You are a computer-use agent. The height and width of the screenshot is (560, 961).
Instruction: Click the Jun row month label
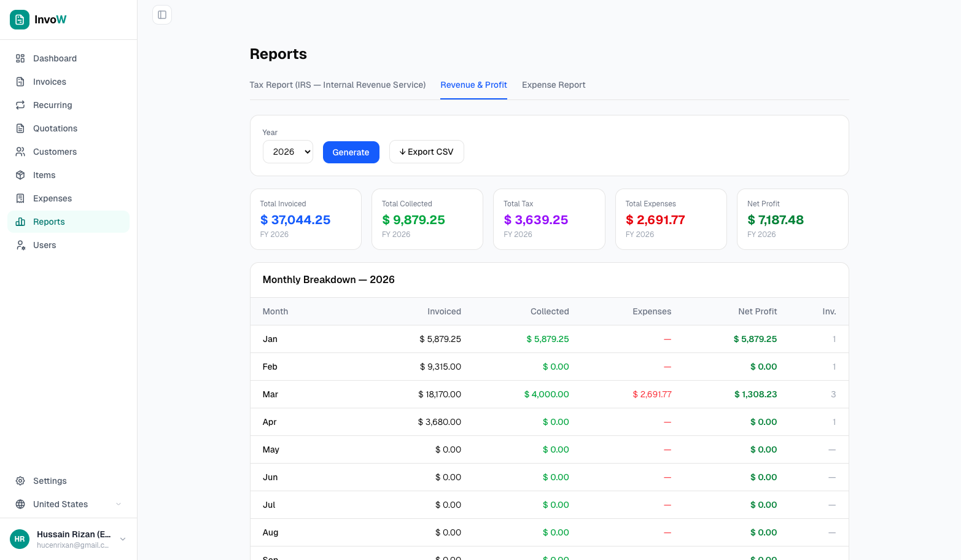coord(270,477)
